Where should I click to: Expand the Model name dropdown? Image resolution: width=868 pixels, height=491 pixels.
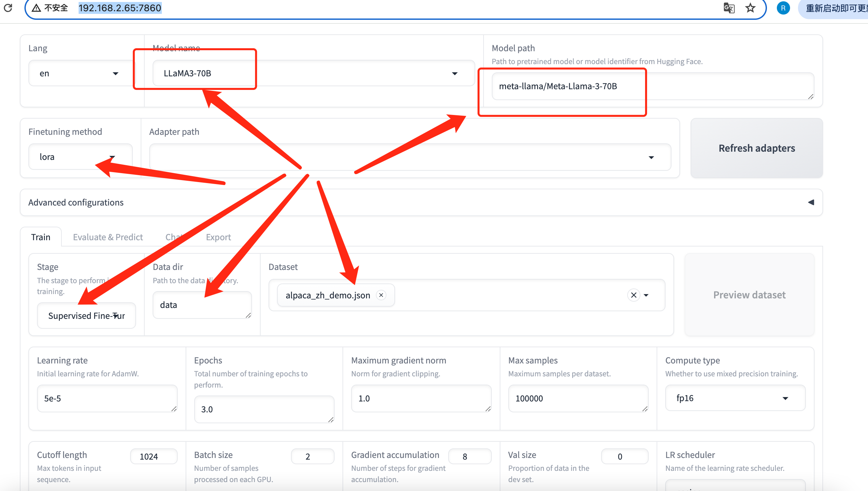click(x=455, y=73)
